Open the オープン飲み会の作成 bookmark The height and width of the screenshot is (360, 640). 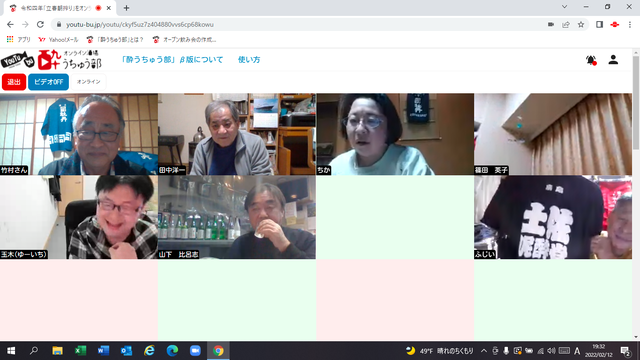point(184,40)
